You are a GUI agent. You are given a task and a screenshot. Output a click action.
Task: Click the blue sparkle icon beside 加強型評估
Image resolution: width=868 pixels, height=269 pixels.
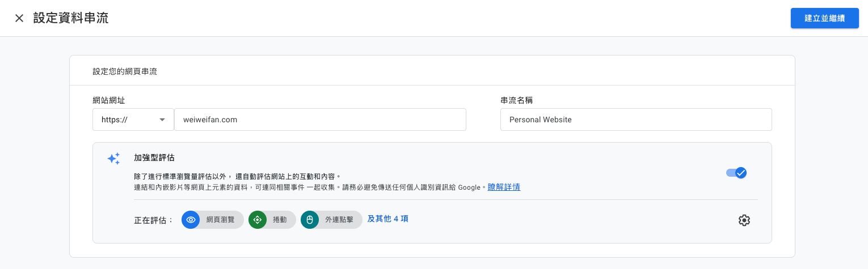113,159
